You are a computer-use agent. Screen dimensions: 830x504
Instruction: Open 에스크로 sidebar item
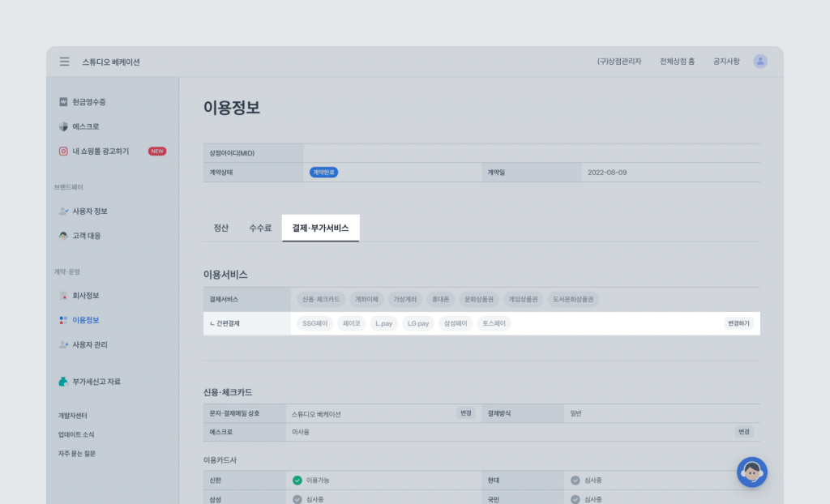(86, 126)
